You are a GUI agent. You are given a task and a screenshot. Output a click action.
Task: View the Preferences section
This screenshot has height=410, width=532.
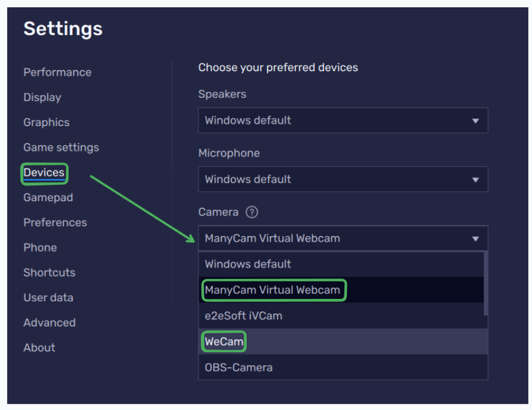click(55, 222)
